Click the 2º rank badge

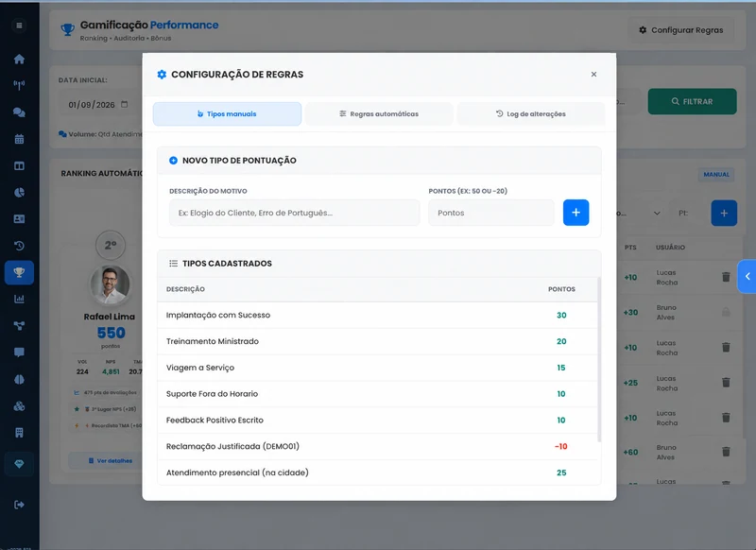click(111, 246)
